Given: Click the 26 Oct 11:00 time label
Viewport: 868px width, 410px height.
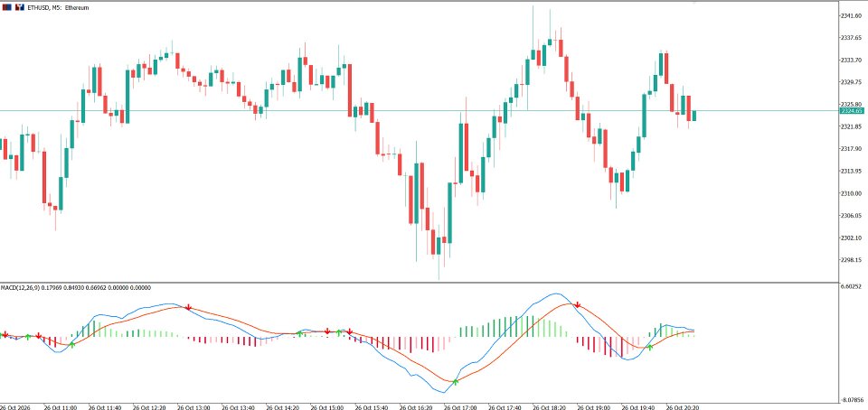Looking at the screenshot, I should coord(60,407).
